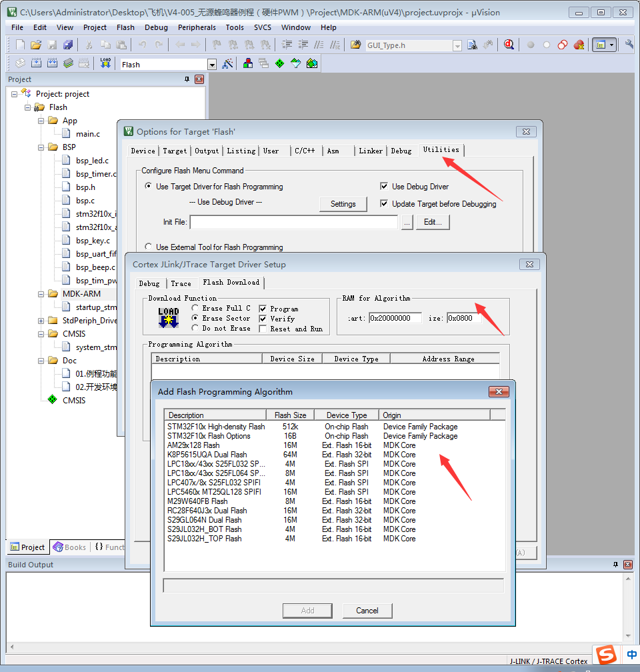This screenshot has height=672, width=640.
Task: Switch to the Books panel tab
Action: (x=69, y=547)
